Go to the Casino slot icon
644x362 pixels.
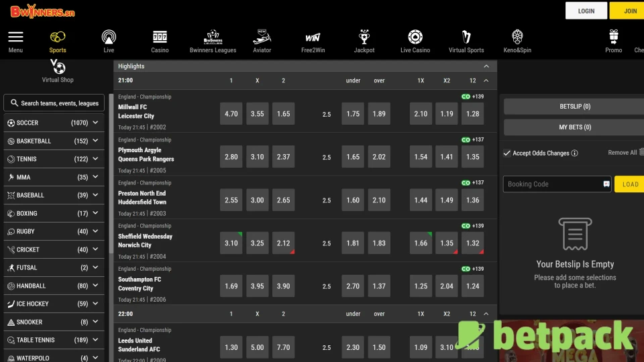point(160,37)
